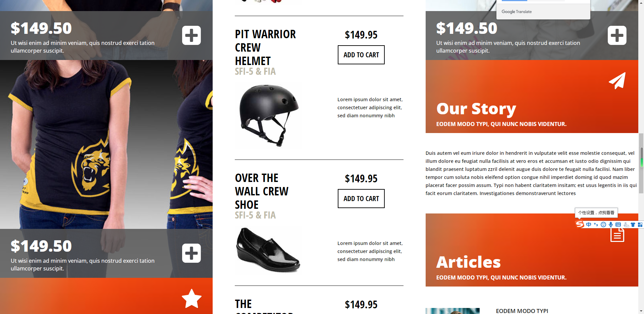
Task: Open the skin shirt icon in IME toolbar
Action: pos(633,225)
